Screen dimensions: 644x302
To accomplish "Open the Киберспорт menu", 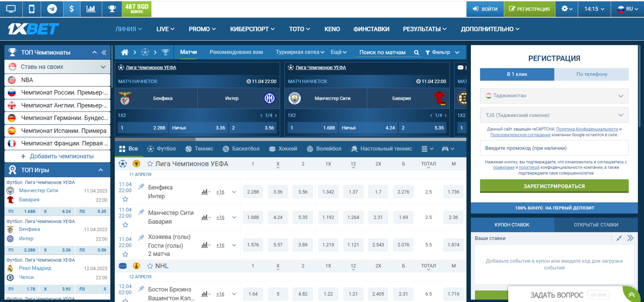I will [252, 29].
